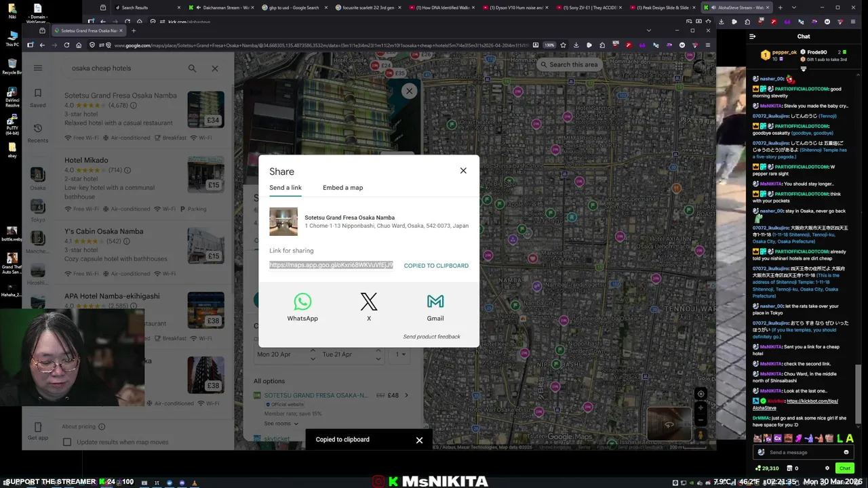
Task: Clear the osaka cheap hotels search
Action: point(215,68)
